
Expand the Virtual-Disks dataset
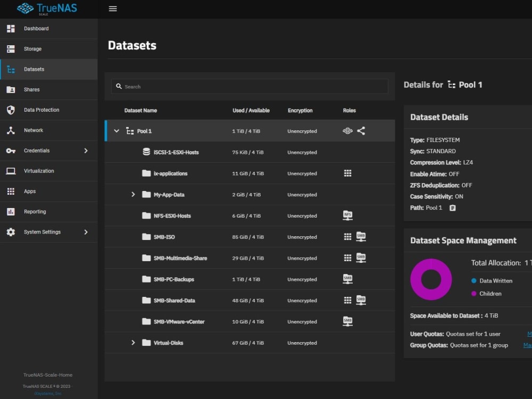click(133, 343)
